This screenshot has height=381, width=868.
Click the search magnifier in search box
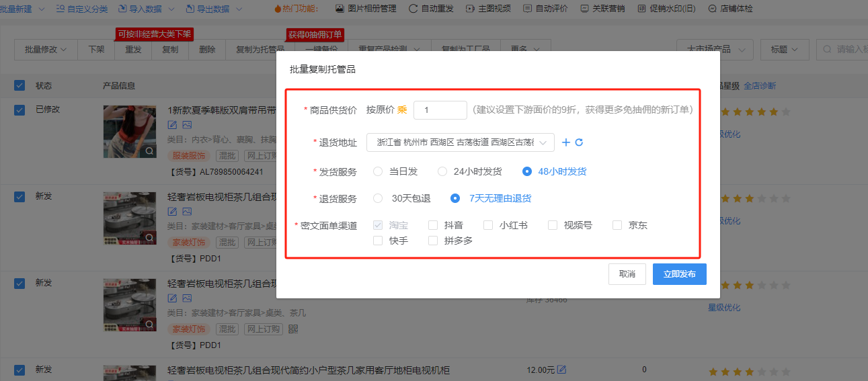[x=828, y=50]
